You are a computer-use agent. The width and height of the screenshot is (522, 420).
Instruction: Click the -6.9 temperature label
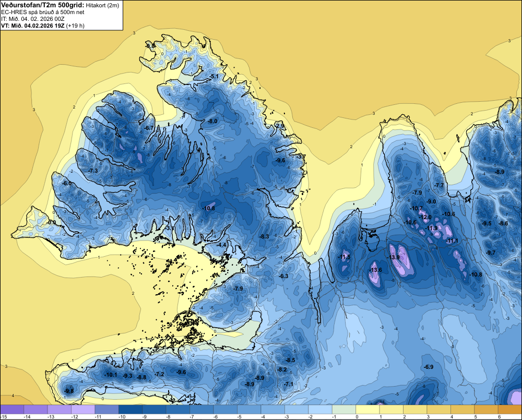pyautogui.click(x=429, y=367)
